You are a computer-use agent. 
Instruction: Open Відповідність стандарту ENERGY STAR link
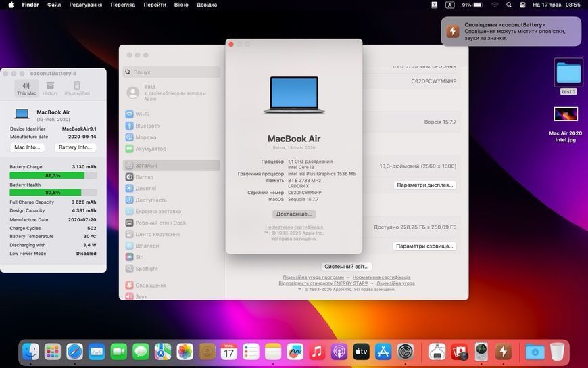[323, 283]
